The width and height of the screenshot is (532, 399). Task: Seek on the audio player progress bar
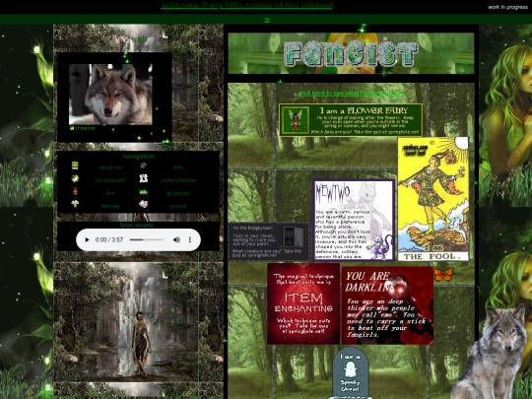tap(147, 239)
